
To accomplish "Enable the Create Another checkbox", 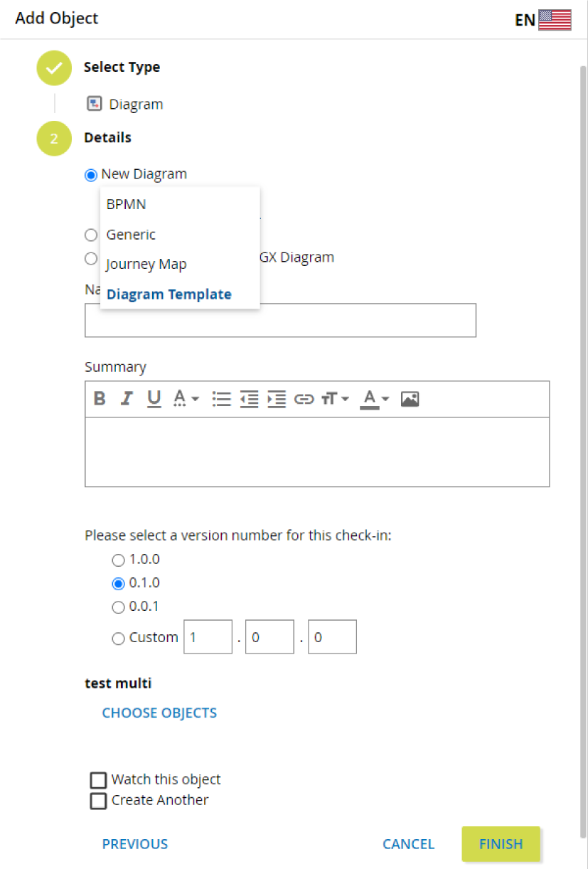I will click(98, 801).
